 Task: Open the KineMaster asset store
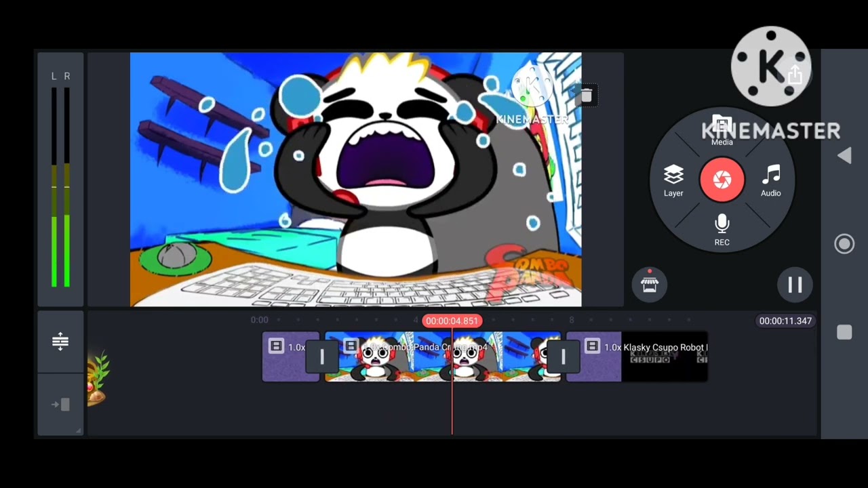(650, 284)
